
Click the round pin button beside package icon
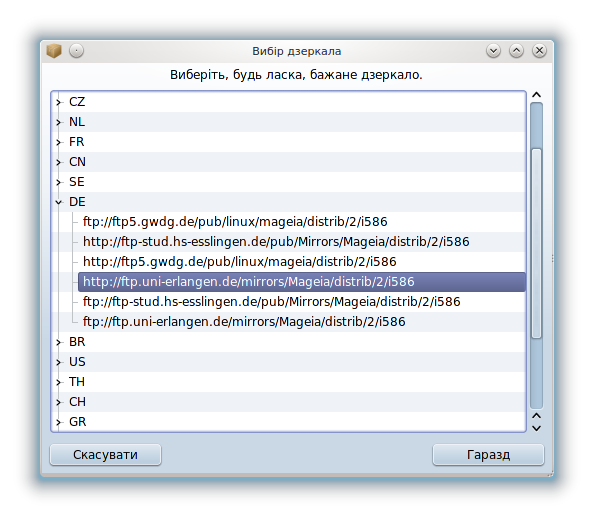click(77, 51)
